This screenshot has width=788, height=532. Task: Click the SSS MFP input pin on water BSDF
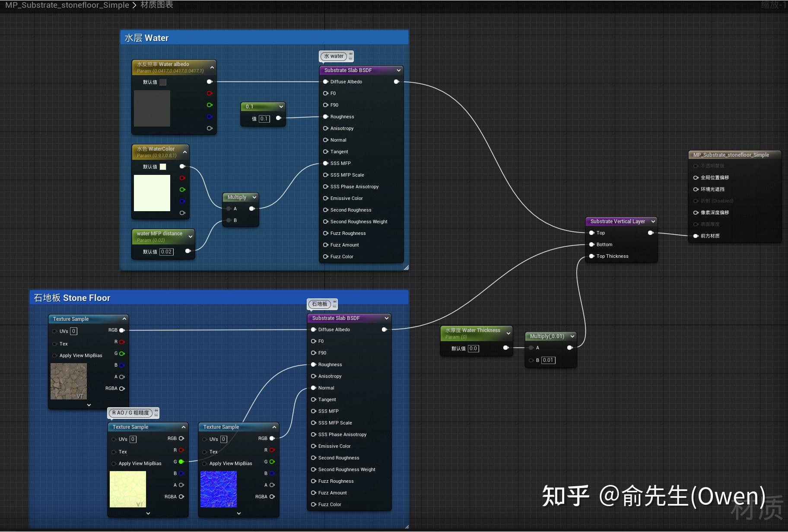326,163
